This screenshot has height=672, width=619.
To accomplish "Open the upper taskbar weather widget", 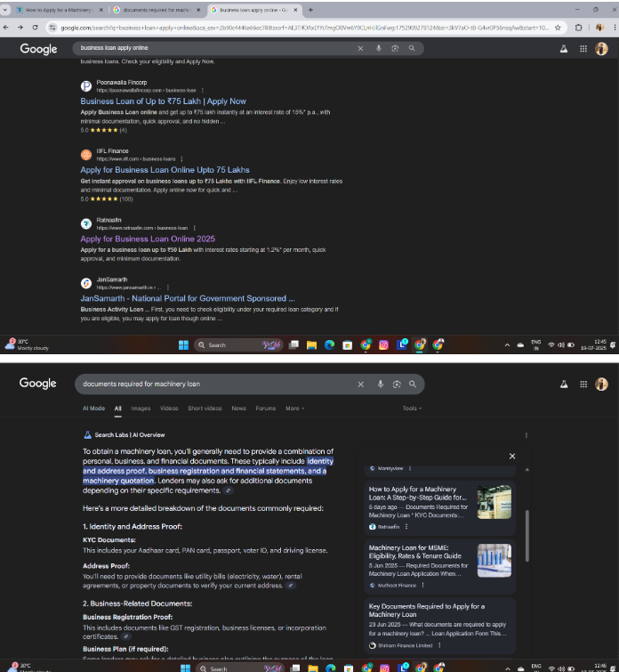I will [x=27, y=344].
